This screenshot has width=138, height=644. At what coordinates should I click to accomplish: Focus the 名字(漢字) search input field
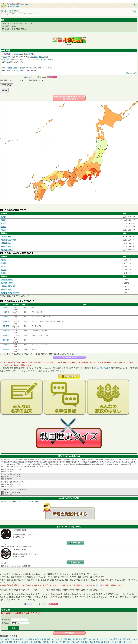(x=20, y=620)
